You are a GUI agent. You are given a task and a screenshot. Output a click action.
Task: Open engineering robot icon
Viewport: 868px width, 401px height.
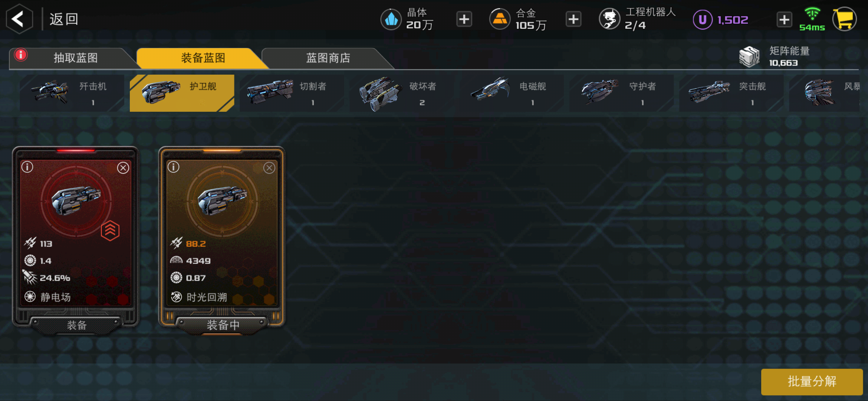[609, 19]
